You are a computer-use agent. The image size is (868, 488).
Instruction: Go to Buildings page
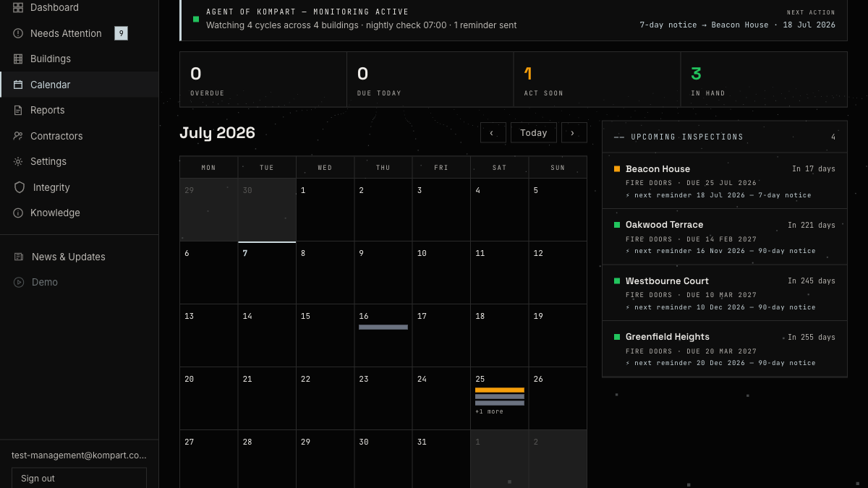point(80,59)
